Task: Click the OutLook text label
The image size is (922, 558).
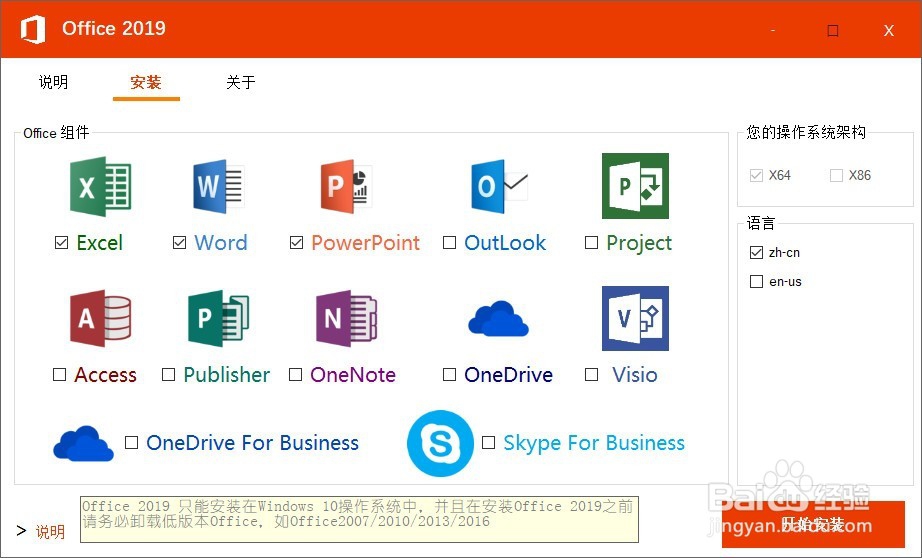Action: [505, 242]
